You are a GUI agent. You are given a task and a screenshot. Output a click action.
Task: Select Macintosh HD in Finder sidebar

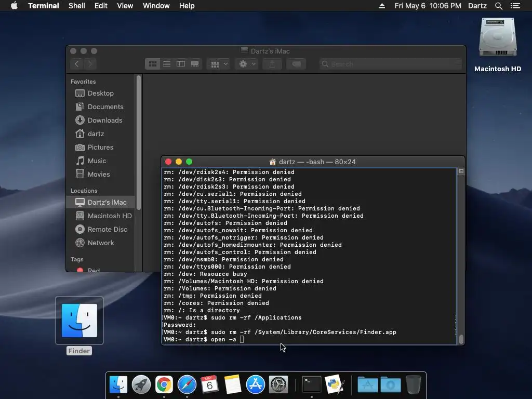(x=101, y=216)
